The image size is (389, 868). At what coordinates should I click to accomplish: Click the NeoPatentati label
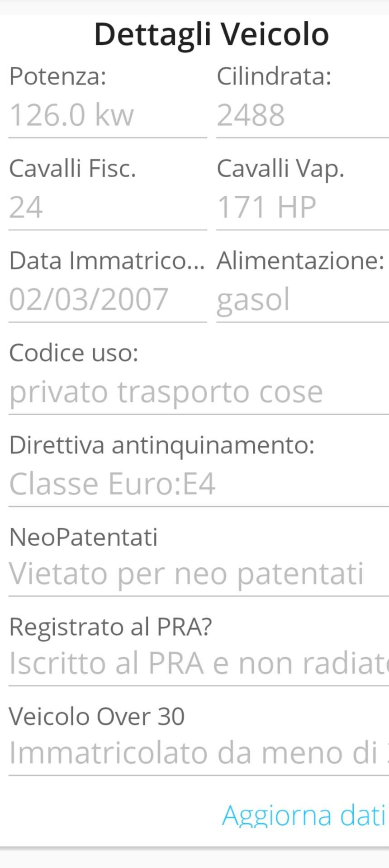[83, 537]
